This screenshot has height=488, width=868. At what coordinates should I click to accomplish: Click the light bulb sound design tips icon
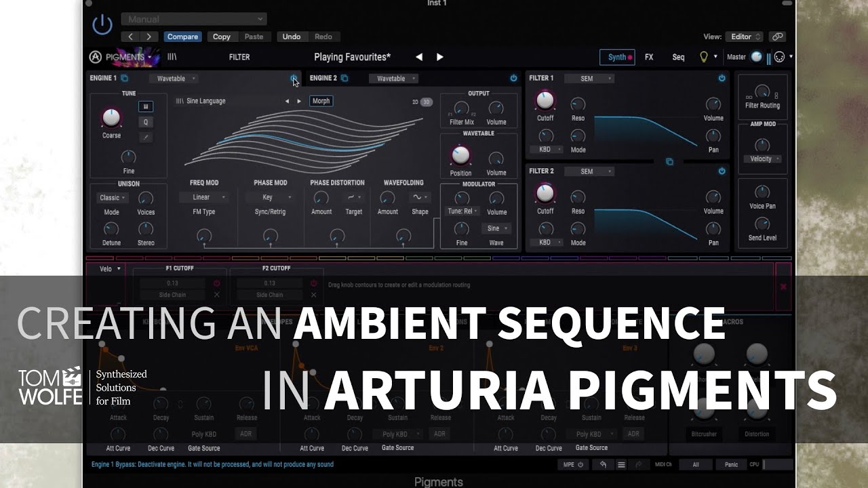(x=704, y=57)
